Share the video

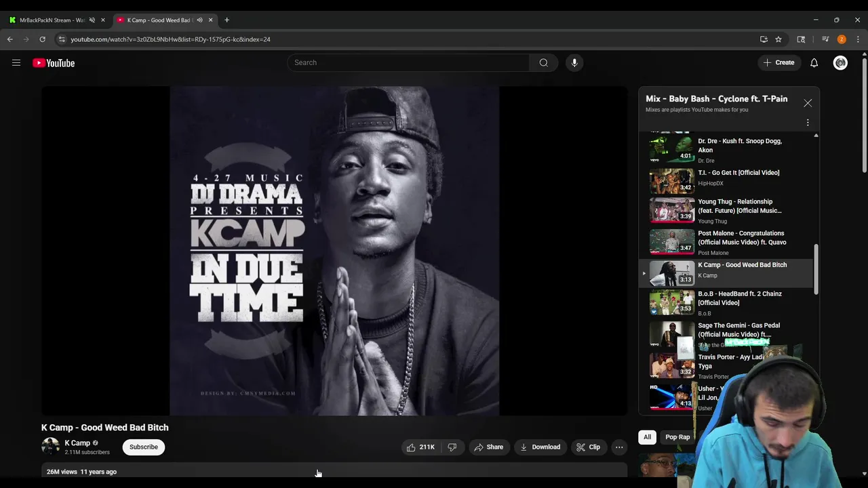[x=488, y=447]
